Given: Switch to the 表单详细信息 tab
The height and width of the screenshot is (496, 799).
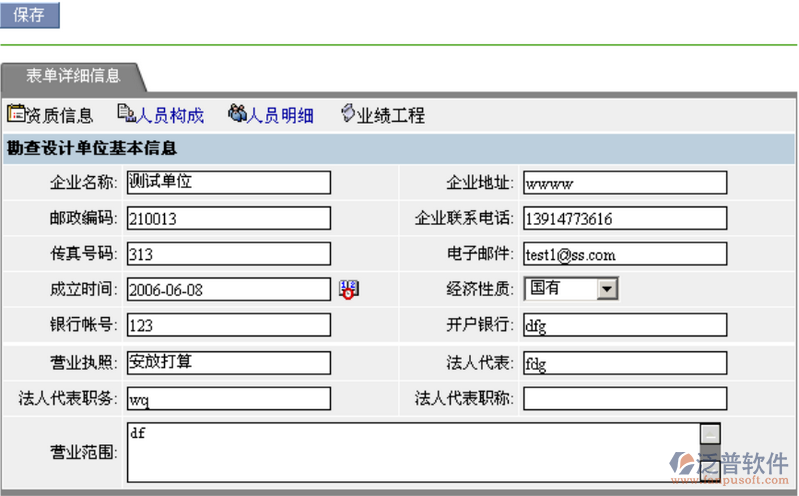Looking at the screenshot, I should point(73,76).
